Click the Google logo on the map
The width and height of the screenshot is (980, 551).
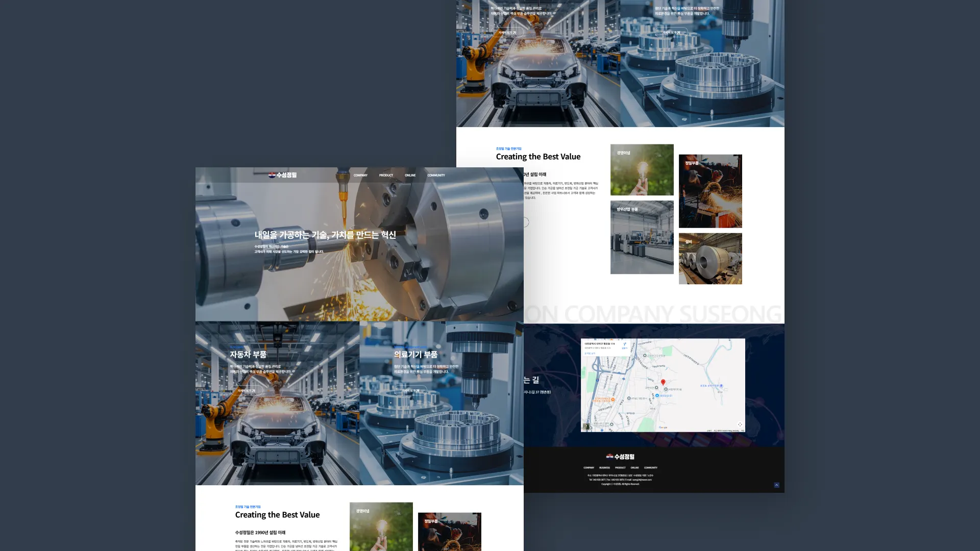pyautogui.click(x=663, y=428)
